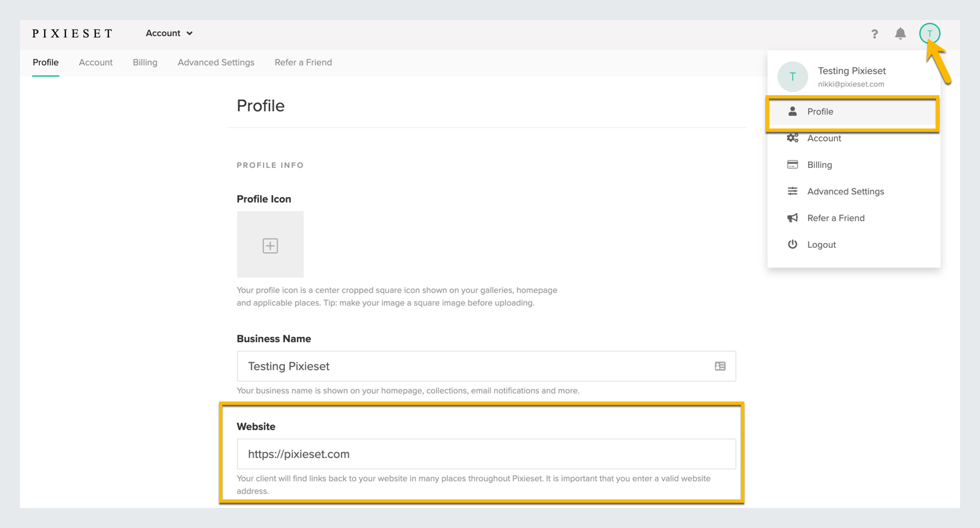Click the sliders icon beside Advanced Settings
This screenshot has width=980, height=528.
[x=792, y=191]
